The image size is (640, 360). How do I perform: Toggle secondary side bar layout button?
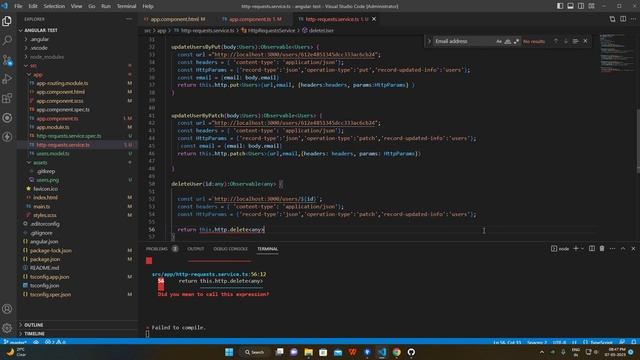pyautogui.click(x=581, y=6)
